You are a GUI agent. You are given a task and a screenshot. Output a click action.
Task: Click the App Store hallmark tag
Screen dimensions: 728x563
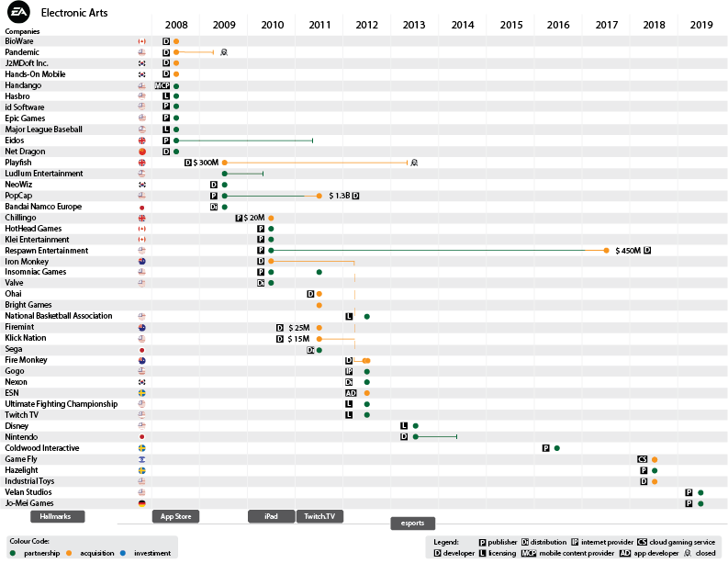[x=175, y=516]
